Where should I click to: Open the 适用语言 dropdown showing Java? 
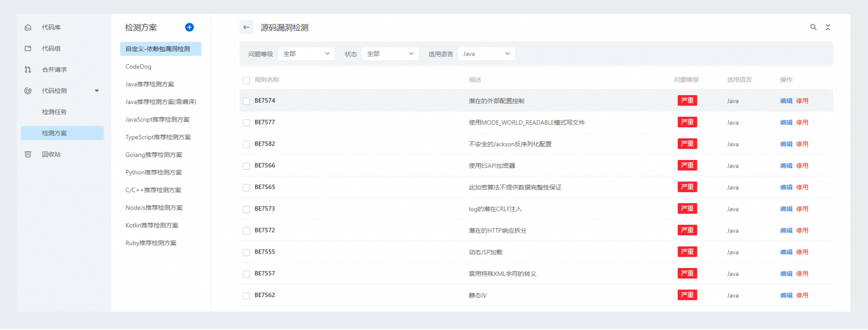point(486,53)
